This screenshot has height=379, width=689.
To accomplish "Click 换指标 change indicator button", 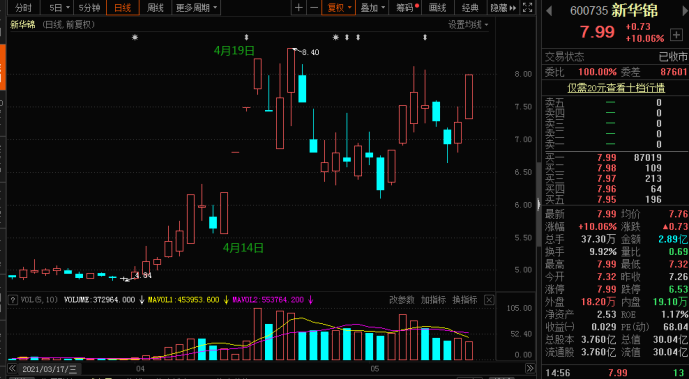I will click(x=465, y=300).
